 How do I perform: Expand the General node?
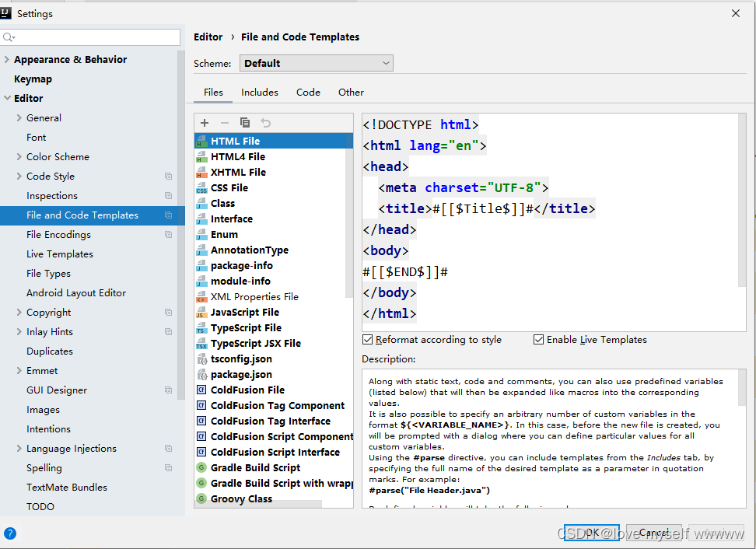click(x=19, y=117)
